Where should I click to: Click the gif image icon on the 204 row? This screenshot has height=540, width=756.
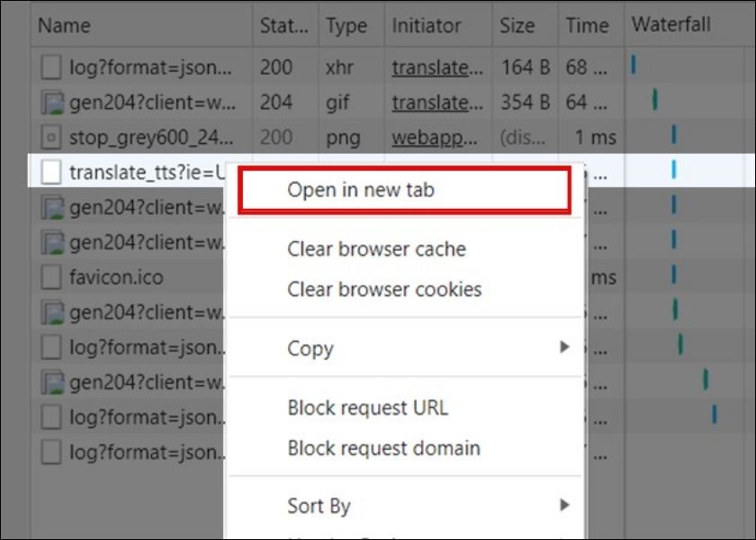(x=52, y=103)
